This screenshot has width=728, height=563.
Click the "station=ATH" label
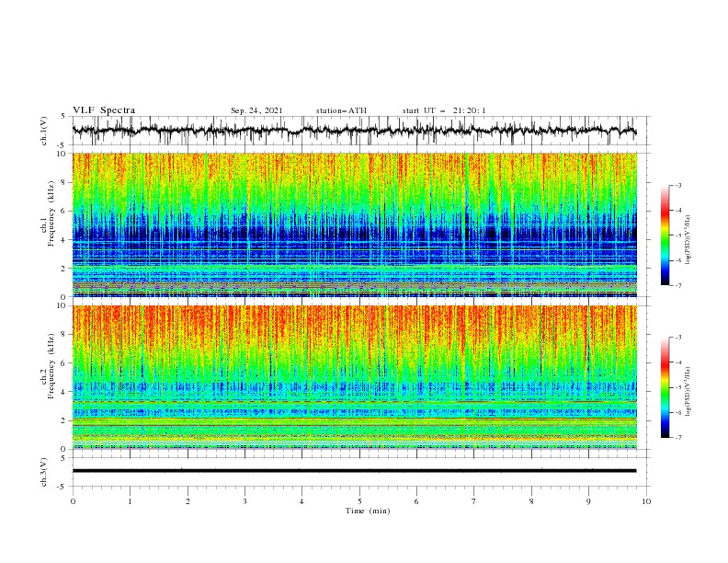pos(341,110)
